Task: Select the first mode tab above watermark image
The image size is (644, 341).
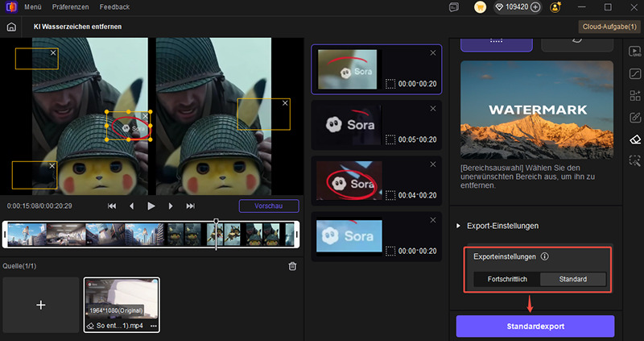Action: pyautogui.click(x=497, y=44)
